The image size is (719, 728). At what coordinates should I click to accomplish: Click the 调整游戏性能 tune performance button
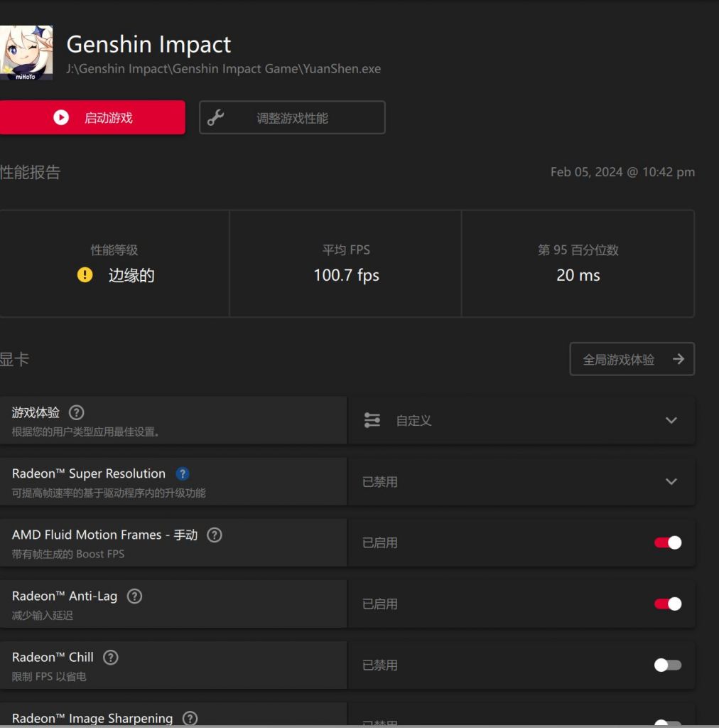coord(292,118)
